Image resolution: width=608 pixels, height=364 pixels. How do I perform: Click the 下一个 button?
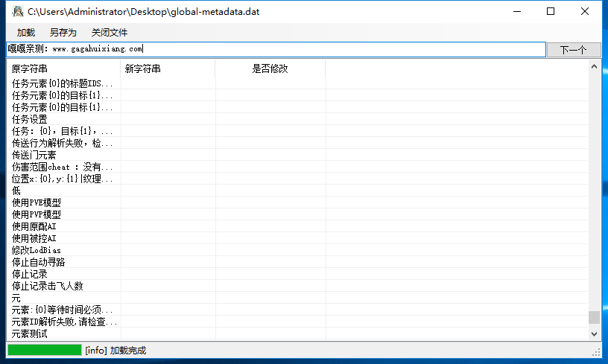(x=573, y=50)
